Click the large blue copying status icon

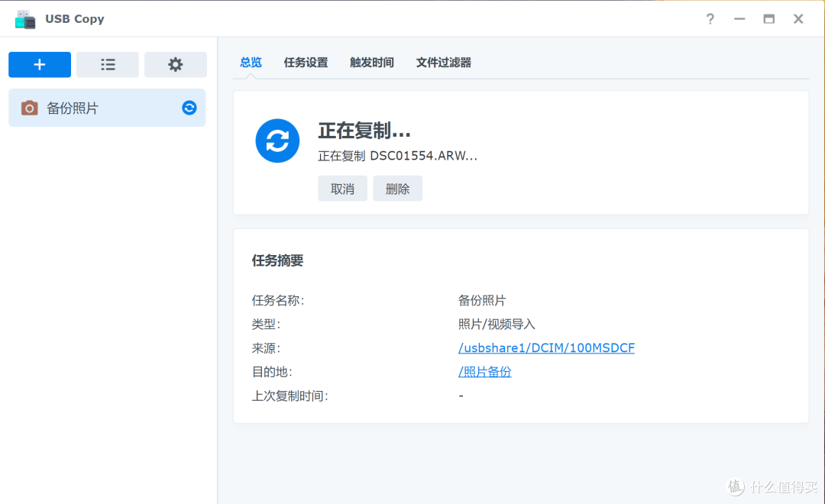tap(277, 141)
